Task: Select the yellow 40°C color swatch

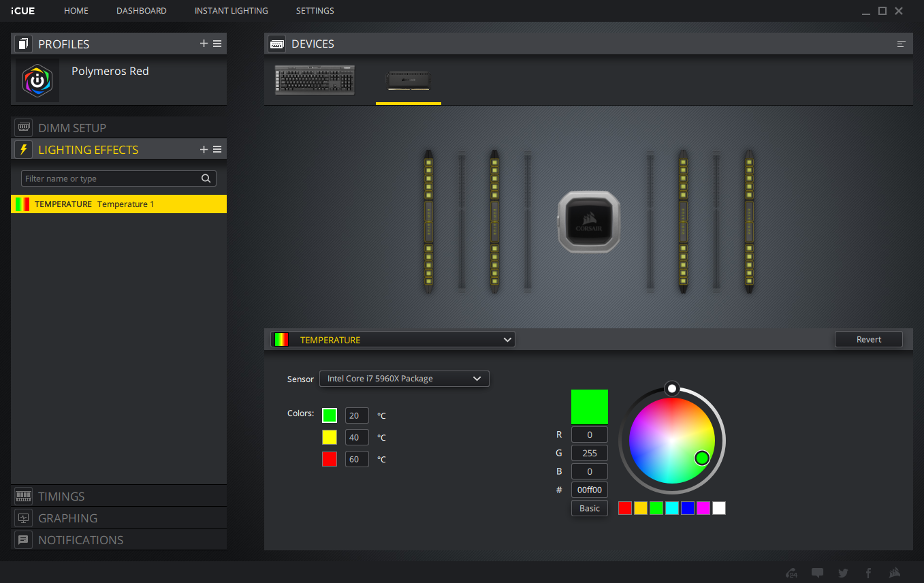Action: tap(330, 437)
